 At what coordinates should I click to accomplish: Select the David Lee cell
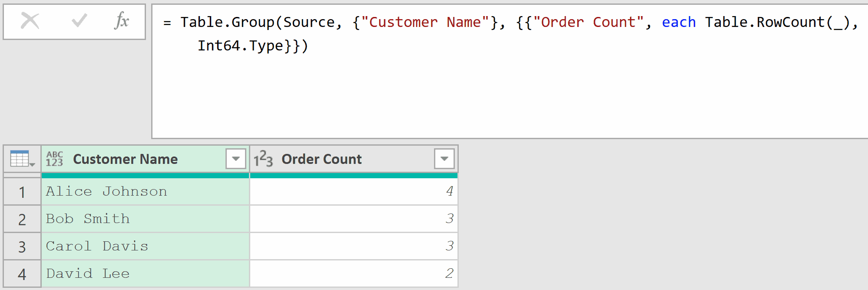(x=146, y=273)
